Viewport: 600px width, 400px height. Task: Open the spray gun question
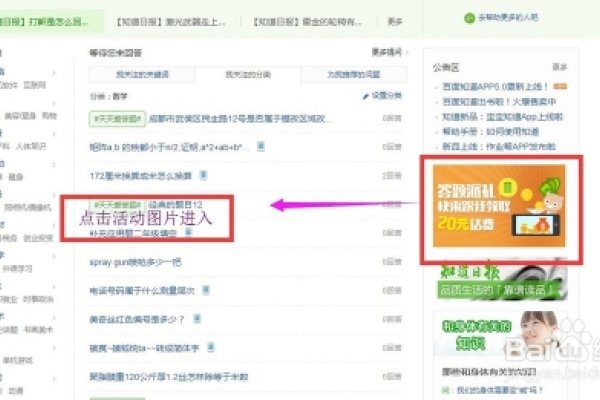click(x=135, y=262)
